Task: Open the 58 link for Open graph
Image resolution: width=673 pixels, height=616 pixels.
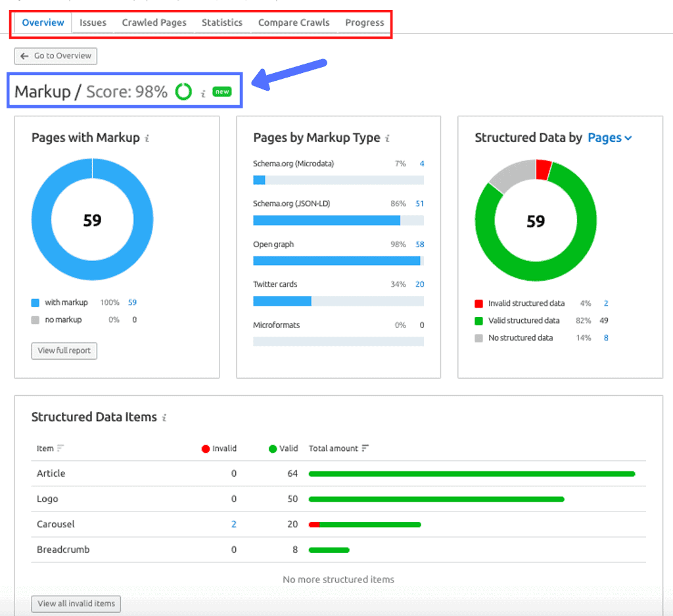Action: pos(420,245)
